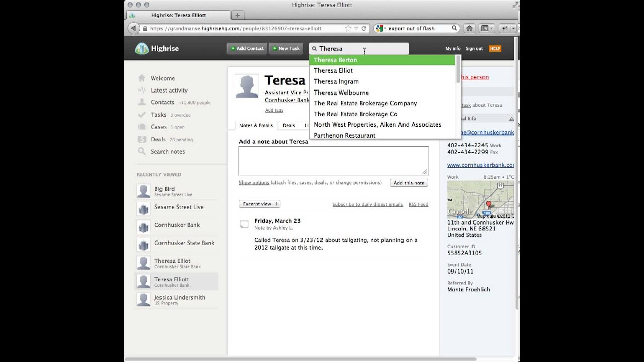The image size is (644, 362).
Task: Select The Real Estate Brokerage Co suggestion
Action: [x=382, y=114]
